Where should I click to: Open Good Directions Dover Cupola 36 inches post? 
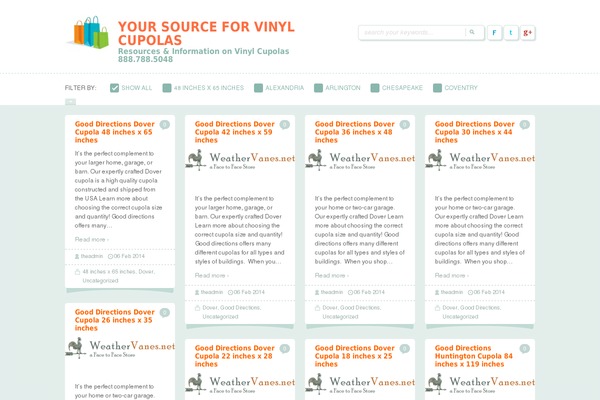pos(354,132)
